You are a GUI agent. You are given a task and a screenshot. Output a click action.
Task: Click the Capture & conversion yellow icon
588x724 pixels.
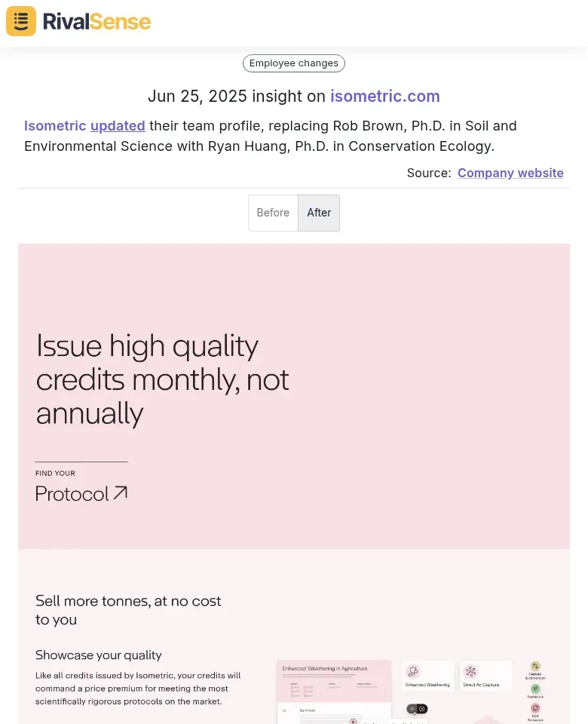click(535, 666)
